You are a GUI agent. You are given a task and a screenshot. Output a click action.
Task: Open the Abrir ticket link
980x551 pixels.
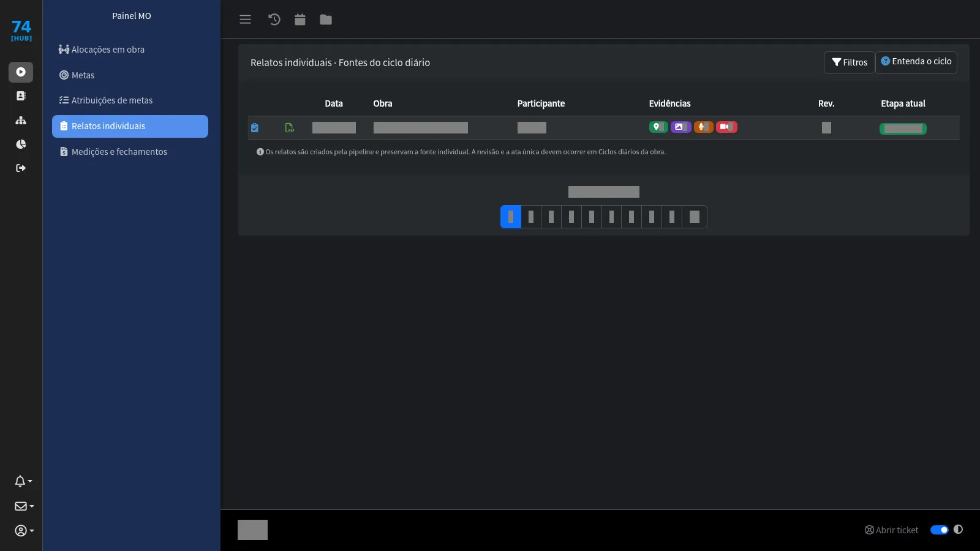[x=891, y=530]
